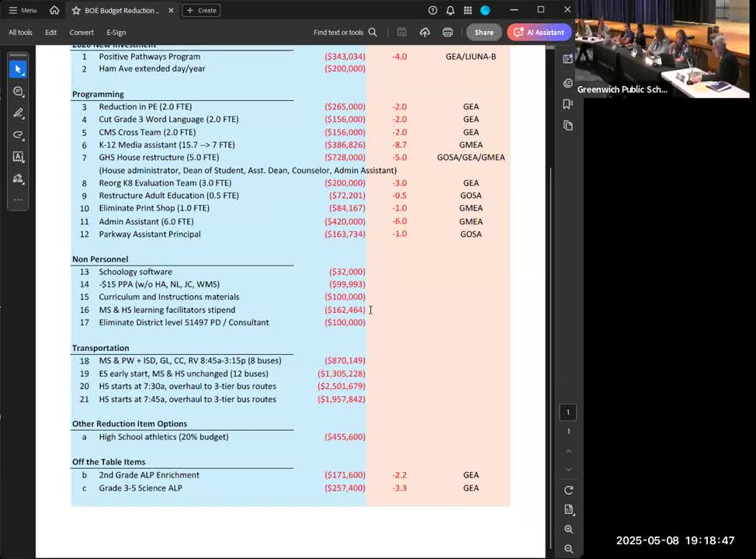Click the zoom out magnifier
756x559 pixels.
[568, 549]
